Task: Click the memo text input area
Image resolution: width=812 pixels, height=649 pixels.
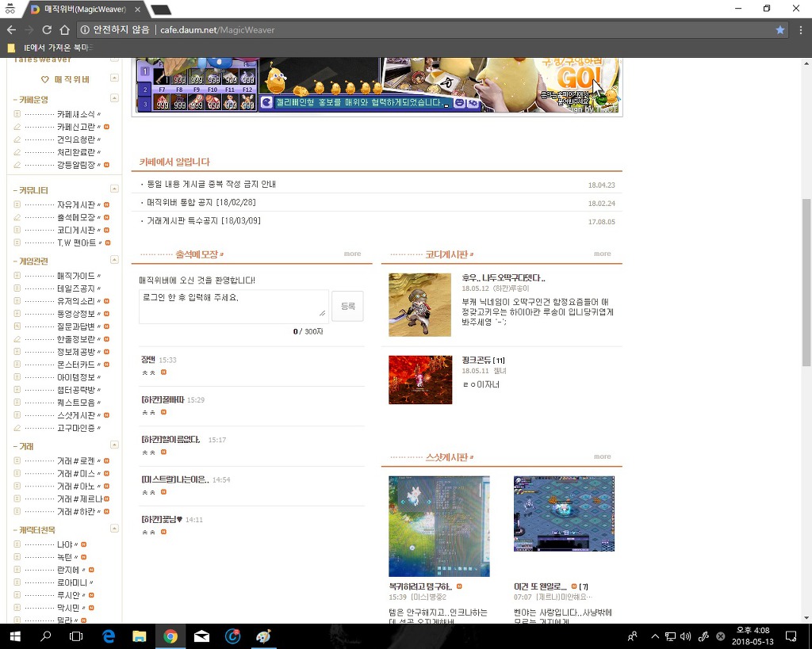Action: coord(234,307)
